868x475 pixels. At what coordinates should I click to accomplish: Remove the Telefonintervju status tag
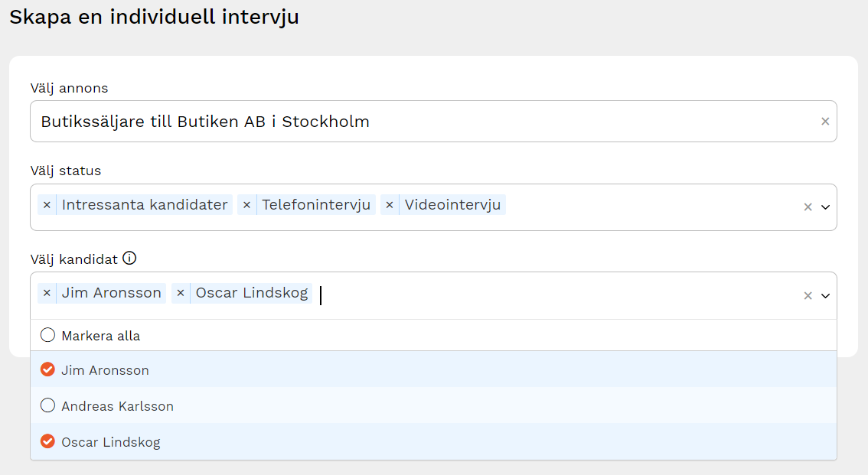(246, 205)
